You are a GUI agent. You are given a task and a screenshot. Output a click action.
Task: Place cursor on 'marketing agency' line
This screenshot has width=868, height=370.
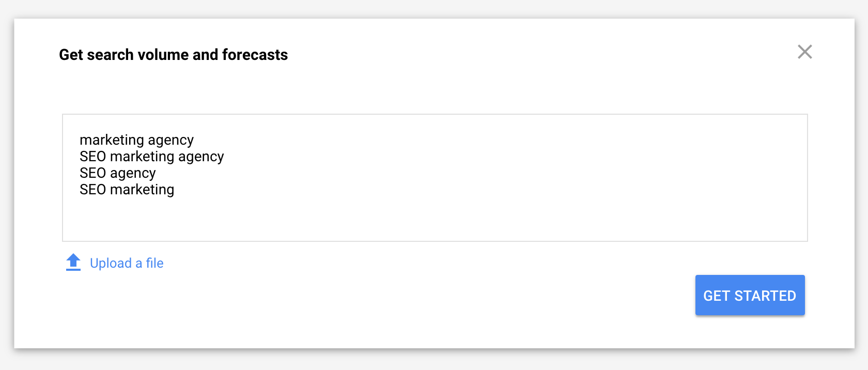pos(136,140)
